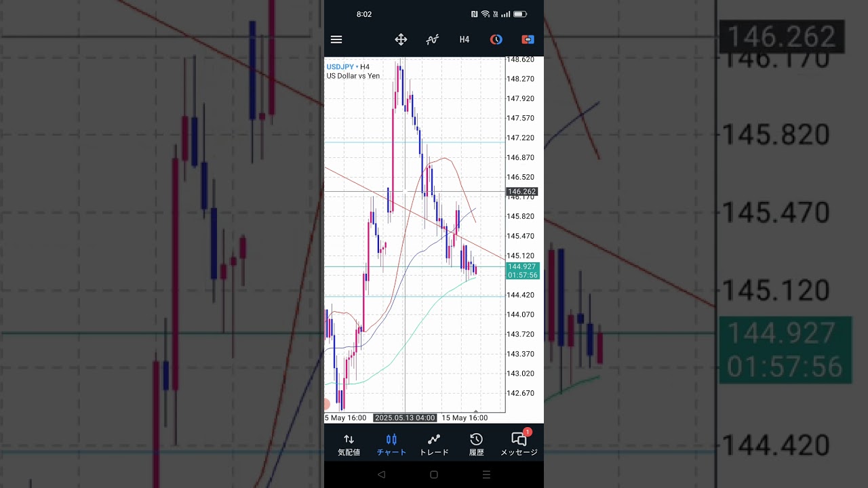Viewport: 868px width, 488px height.
Task: Open Android recent apps button
Action: tap(486, 475)
